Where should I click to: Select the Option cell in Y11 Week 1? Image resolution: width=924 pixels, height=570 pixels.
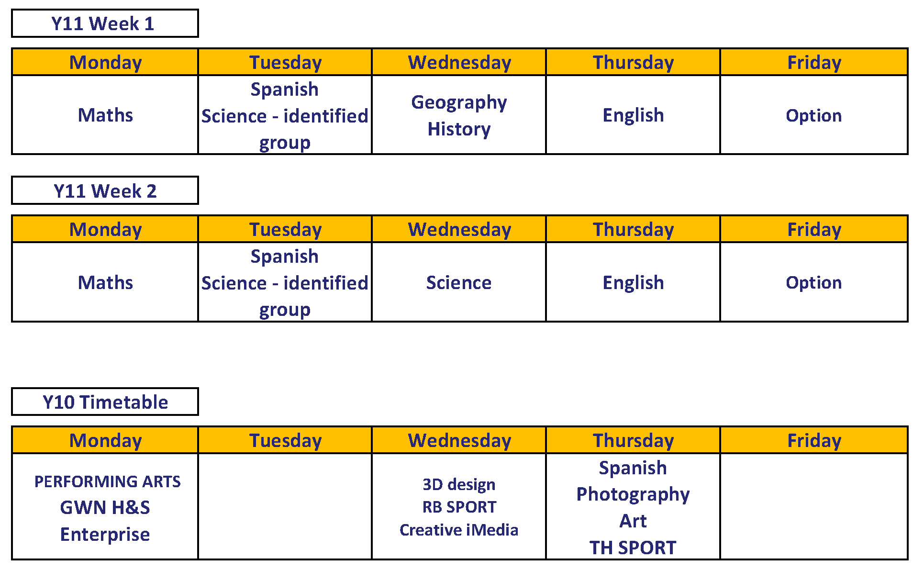point(813,115)
